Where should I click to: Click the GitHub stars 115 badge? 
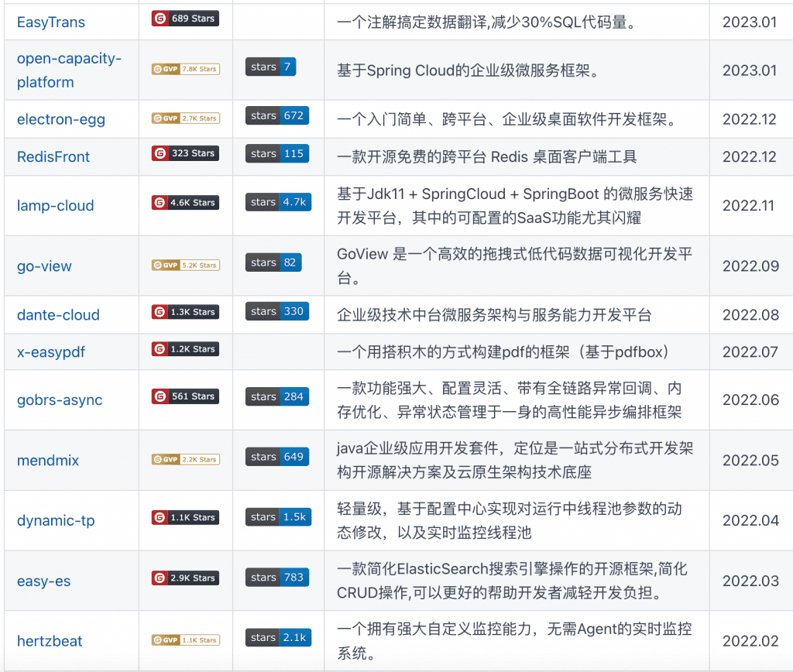point(277,154)
